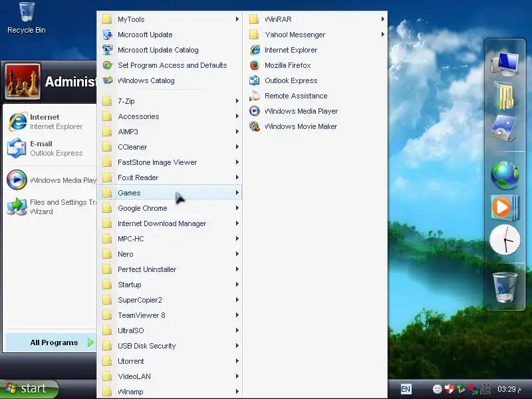Open the VideoLAN menu entry

click(x=170, y=376)
